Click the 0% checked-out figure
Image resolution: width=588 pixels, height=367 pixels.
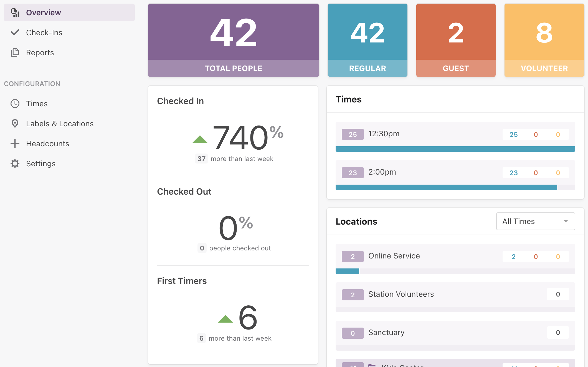(x=236, y=228)
